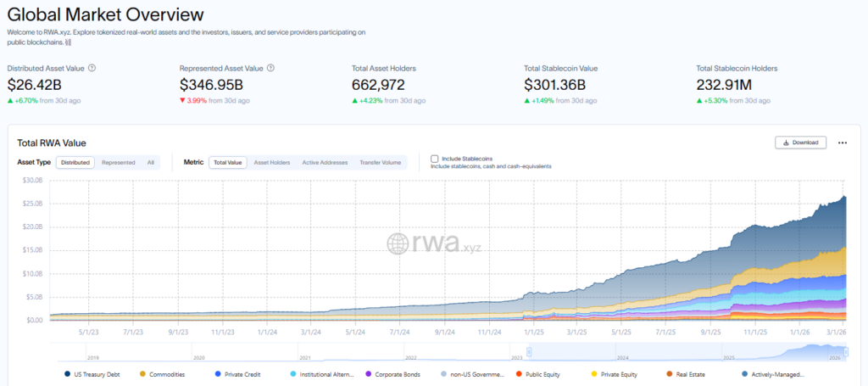The width and height of the screenshot is (868, 386).
Task: Click the rwa.xyz globe watermark logo
Action: [x=399, y=244]
